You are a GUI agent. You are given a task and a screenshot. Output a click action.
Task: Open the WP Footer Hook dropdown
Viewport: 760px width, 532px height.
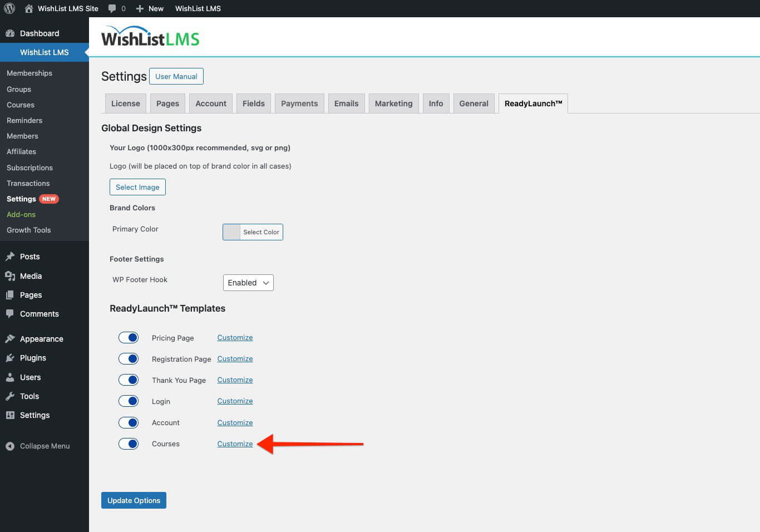[248, 282]
